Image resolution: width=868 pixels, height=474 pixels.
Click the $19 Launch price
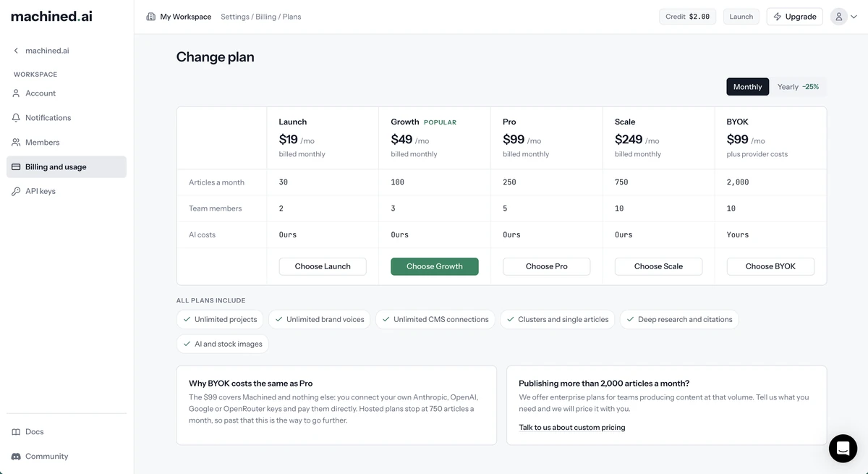click(x=289, y=140)
